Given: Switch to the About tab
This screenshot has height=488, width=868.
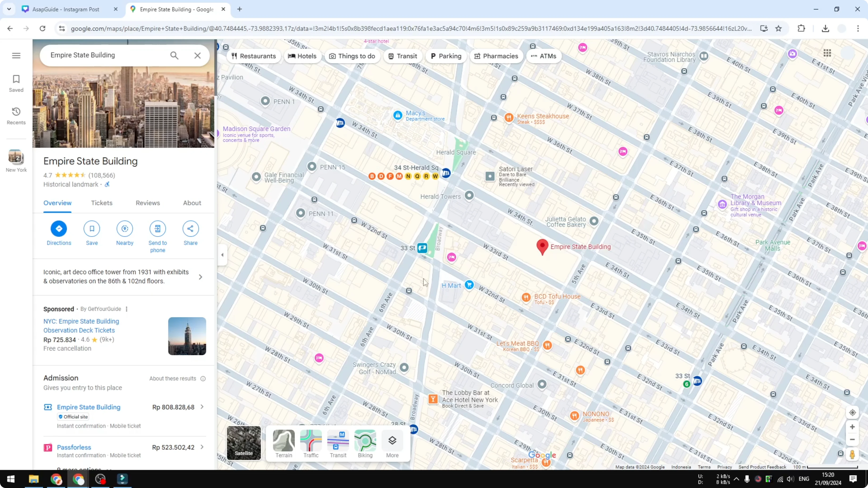Looking at the screenshot, I should click(192, 203).
